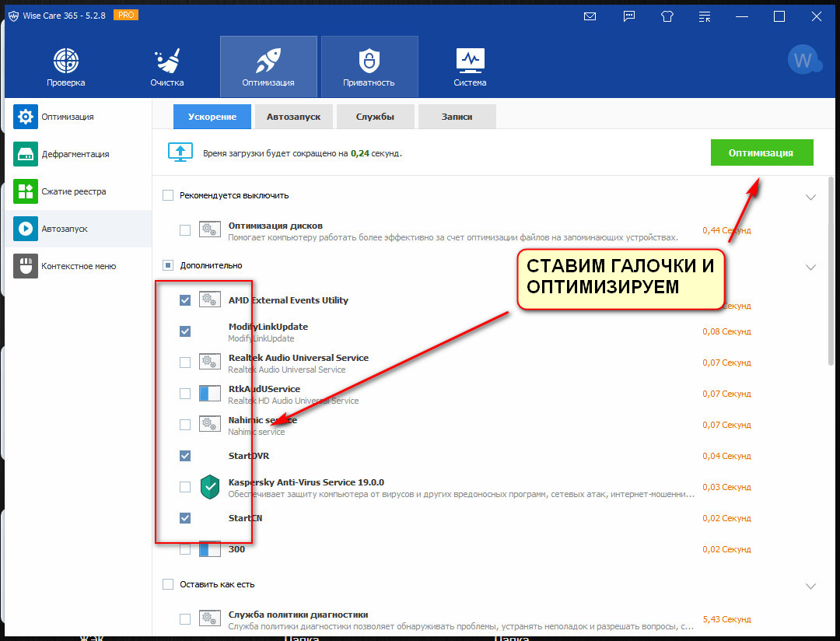
Task: Click the PRO badge in title bar
Action: [126, 15]
